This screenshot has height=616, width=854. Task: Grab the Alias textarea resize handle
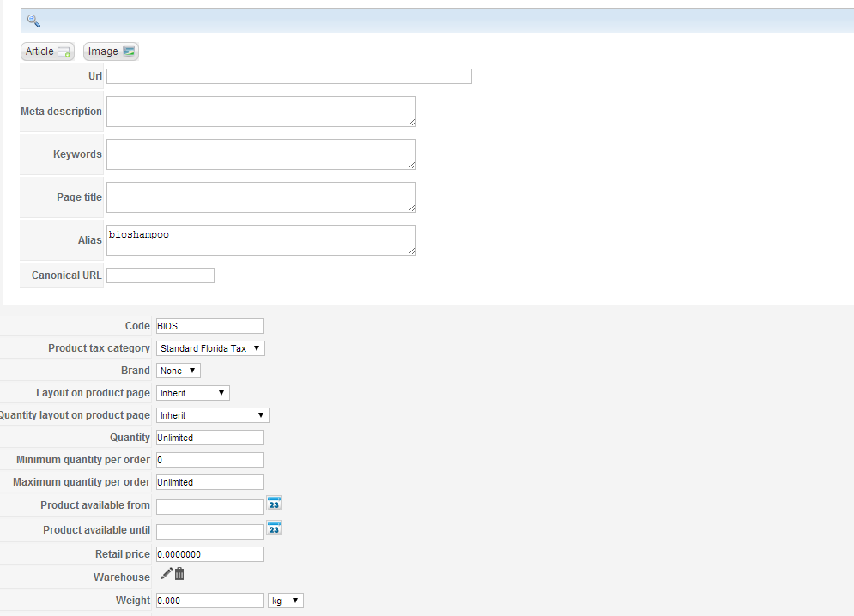[x=412, y=251]
